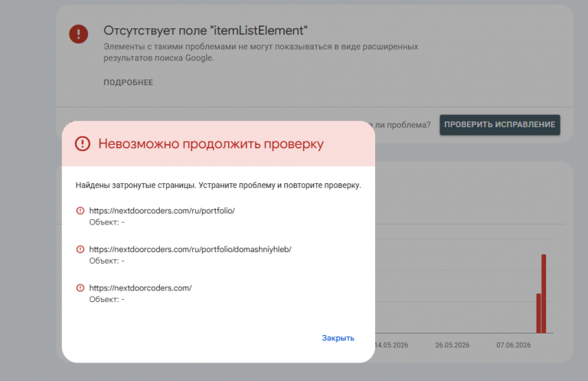Click error icon next to nextdoorcoders.com/ root URL

pyautogui.click(x=80, y=288)
